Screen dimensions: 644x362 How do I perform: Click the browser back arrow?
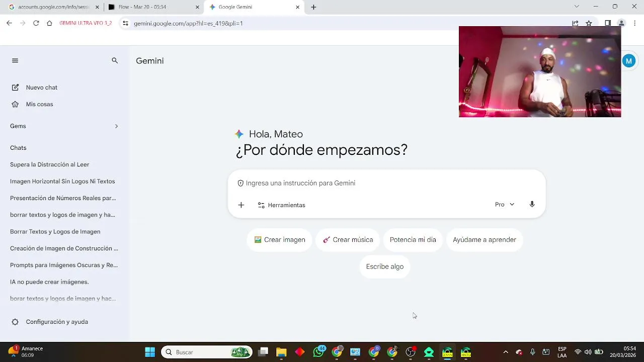tap(9, 23)
